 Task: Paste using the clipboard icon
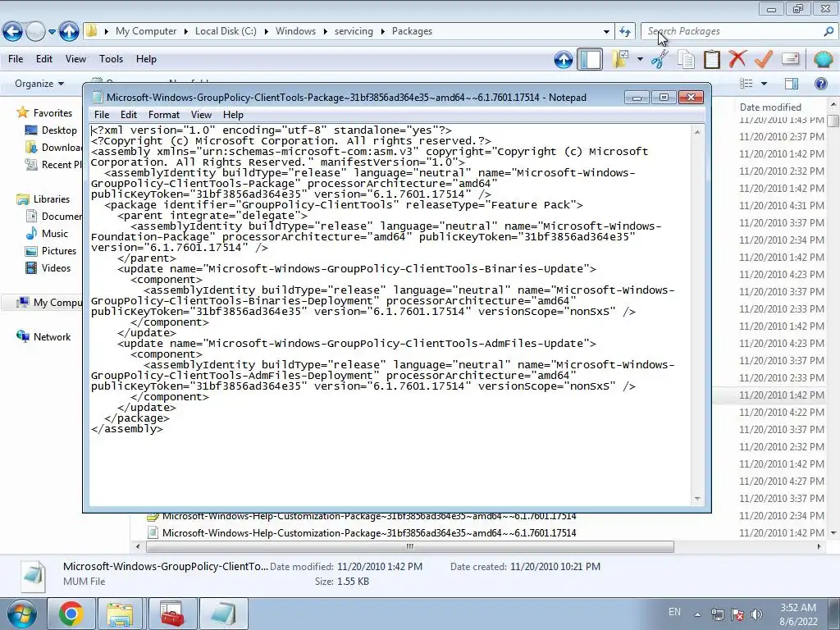click(711, 59)
